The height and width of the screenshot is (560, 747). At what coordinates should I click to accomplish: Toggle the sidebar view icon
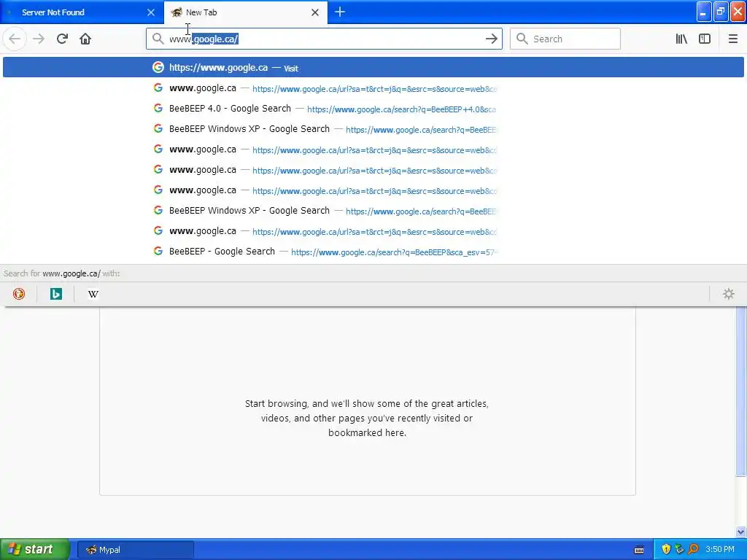705,39
